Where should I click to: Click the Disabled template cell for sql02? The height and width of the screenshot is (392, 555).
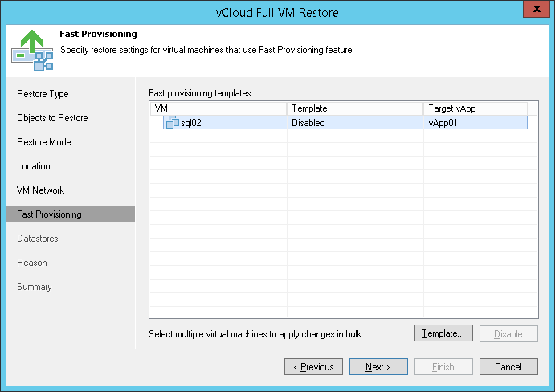(x=308, y=123)
